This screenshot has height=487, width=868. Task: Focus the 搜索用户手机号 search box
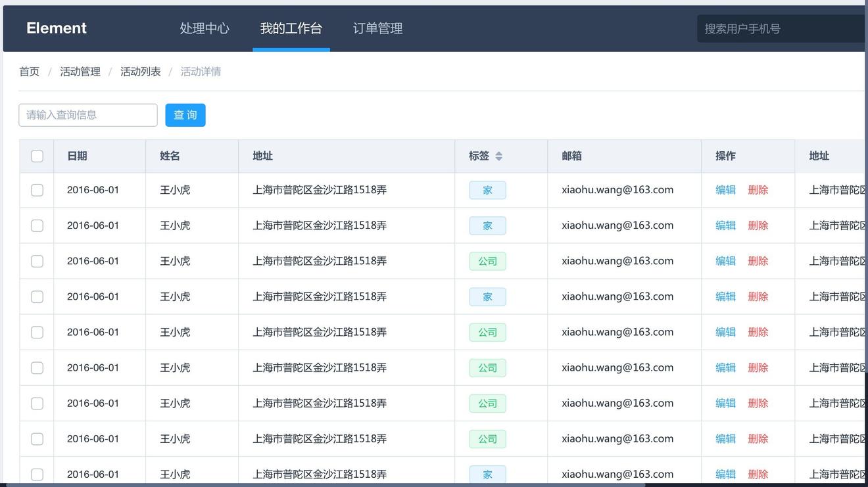tap(776, 28)
